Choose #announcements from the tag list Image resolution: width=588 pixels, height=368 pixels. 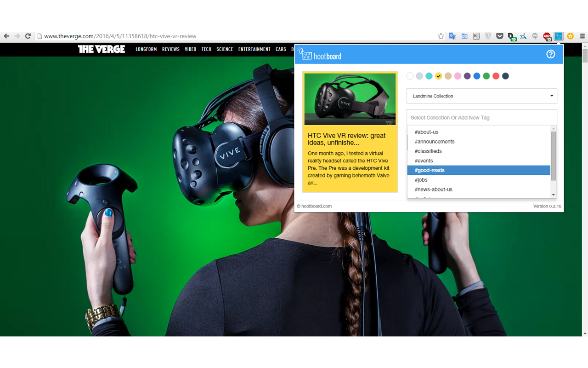click(478, 142)
